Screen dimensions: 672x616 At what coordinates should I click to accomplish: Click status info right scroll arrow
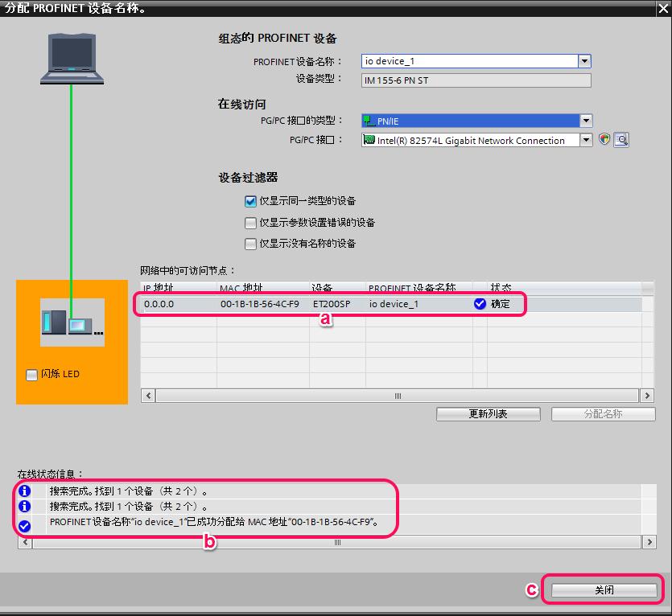coord(649,542)
